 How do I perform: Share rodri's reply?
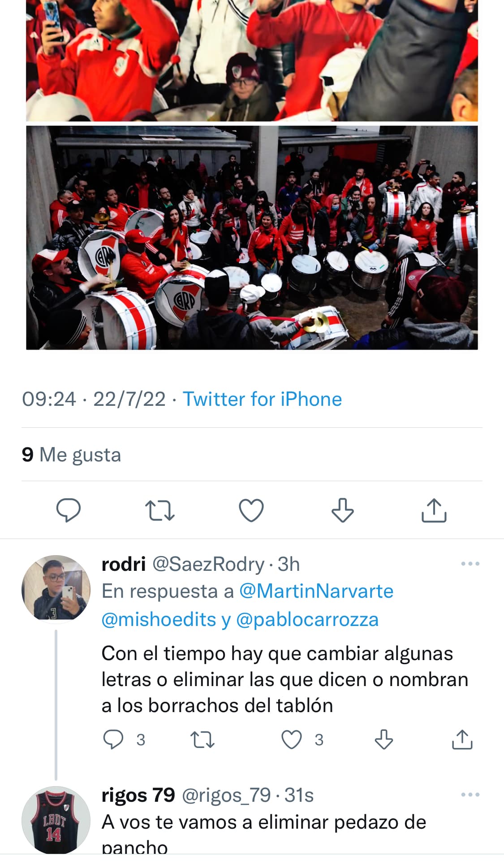(462, 739)
